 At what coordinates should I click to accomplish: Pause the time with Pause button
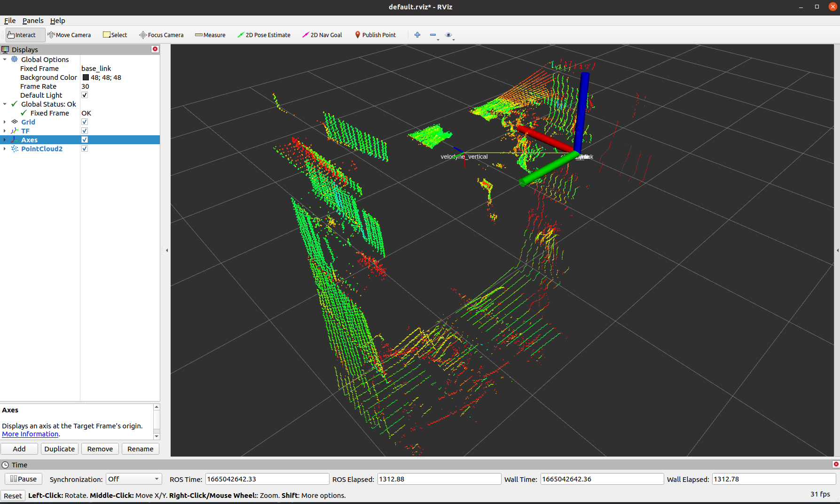click(24, 479)
